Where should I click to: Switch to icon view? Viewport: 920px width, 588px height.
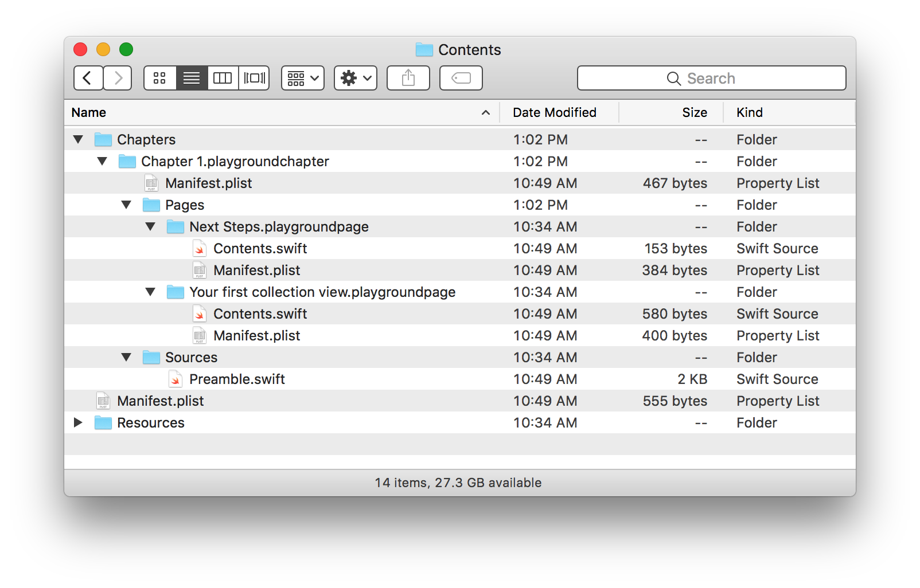tap(159, 78)
